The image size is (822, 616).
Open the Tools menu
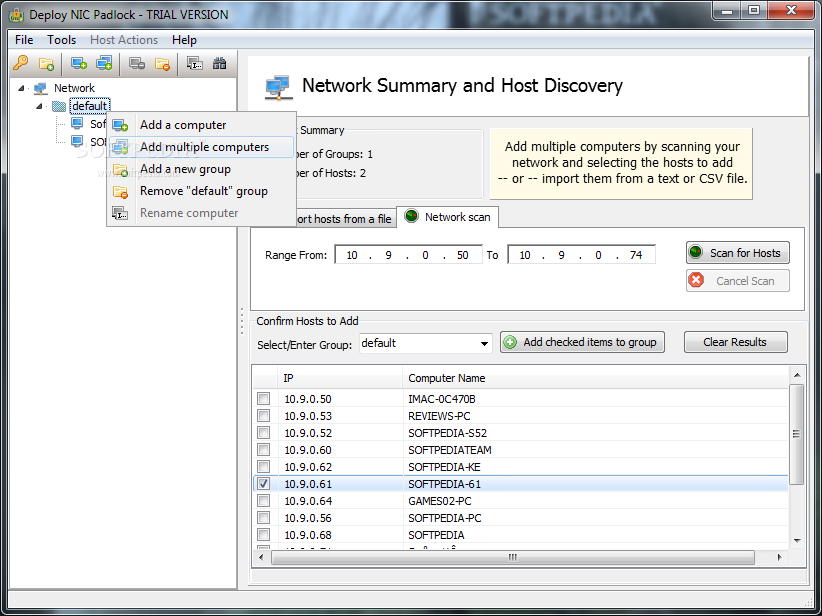[61, 40]
